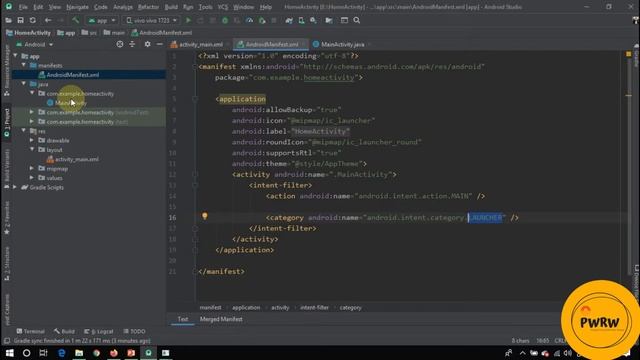Screen dimensions: 640x360
Task: Click the Debug app bug icon
Action: (x=225, y=20)
